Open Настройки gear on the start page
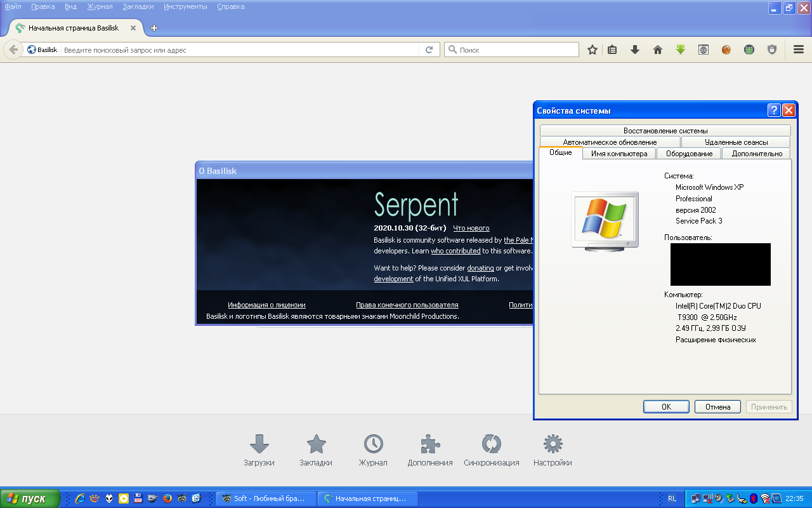The width and height of the screenshot is (812, 508). [x=553, y=451]
